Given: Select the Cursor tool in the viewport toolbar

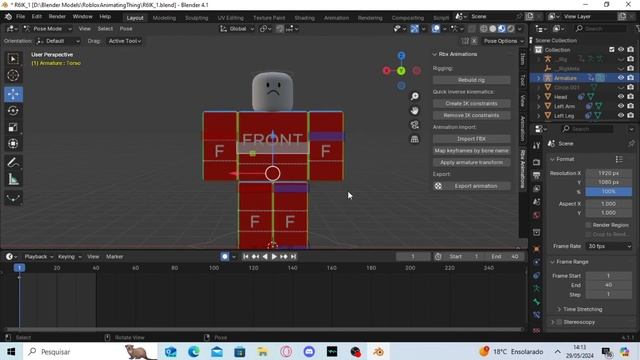Looking at the screenshot, I should click(x=13, y=76).
